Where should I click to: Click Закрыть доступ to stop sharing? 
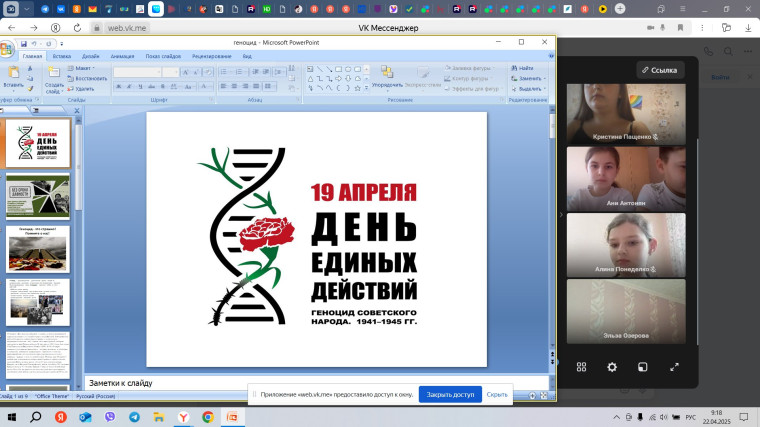450,395
